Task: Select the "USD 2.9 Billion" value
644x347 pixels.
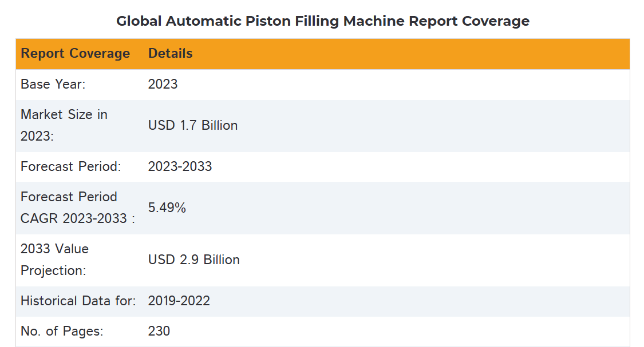Action: point(193,260)
